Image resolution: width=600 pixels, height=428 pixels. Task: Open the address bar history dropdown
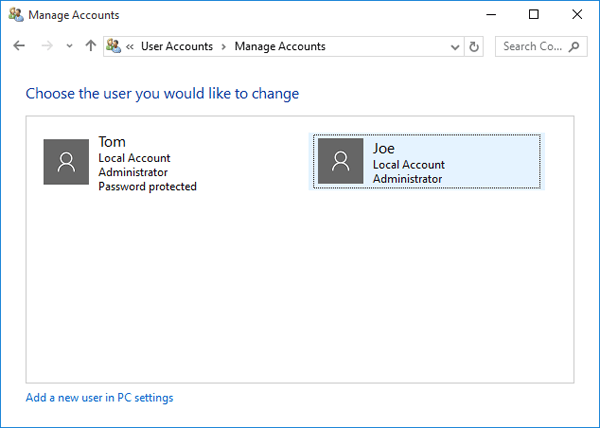[455, 46]
